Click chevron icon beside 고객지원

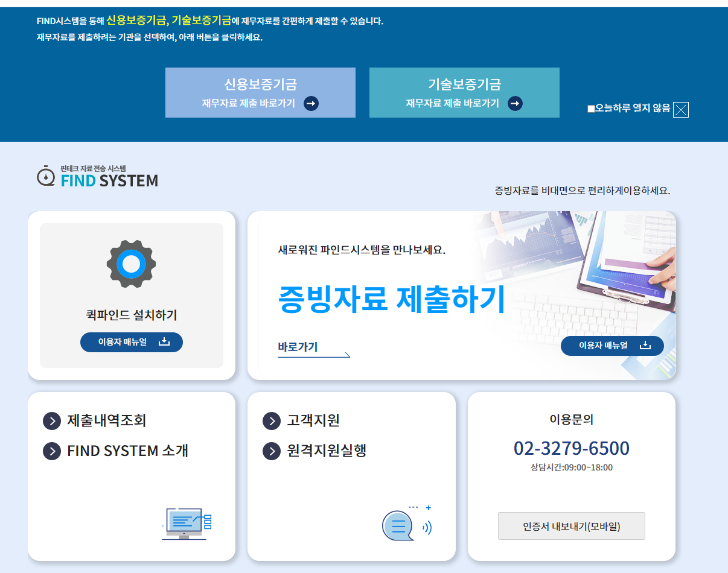click(272, 421)
